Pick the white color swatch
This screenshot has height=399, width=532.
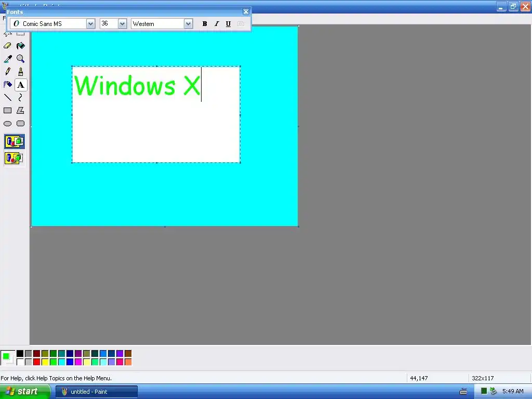click(x=20, y=362)
